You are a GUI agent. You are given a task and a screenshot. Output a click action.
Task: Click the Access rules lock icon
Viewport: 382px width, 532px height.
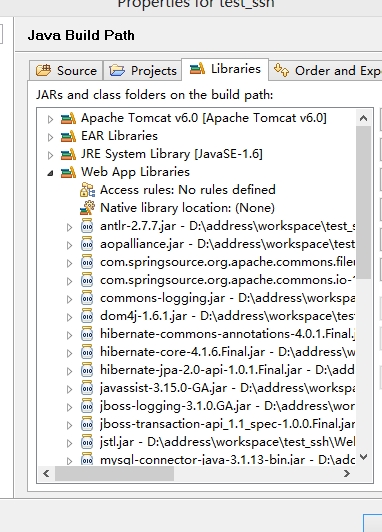(x=87, y=190)
